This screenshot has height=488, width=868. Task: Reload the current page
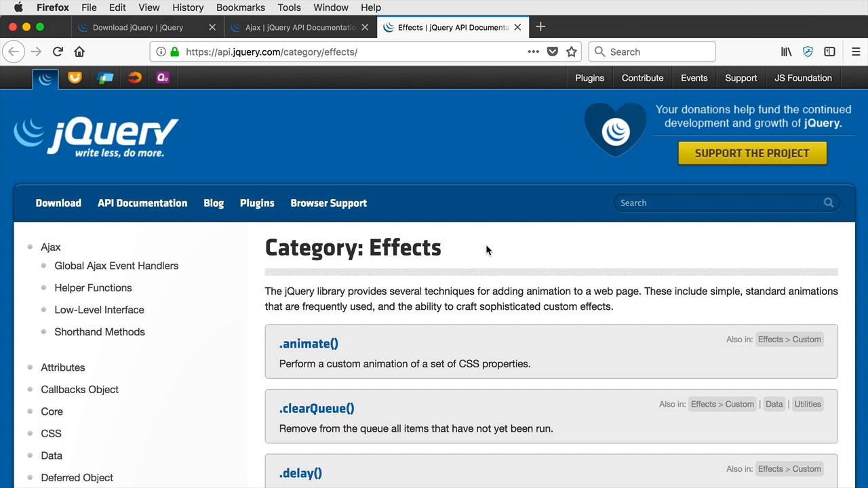(x=58, y=52)
